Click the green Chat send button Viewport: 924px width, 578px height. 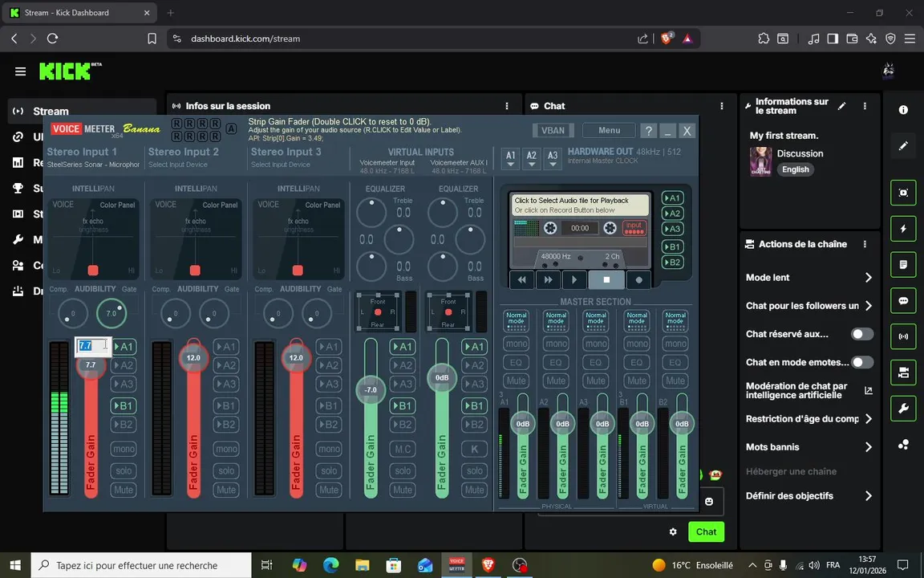click(706, 531)
